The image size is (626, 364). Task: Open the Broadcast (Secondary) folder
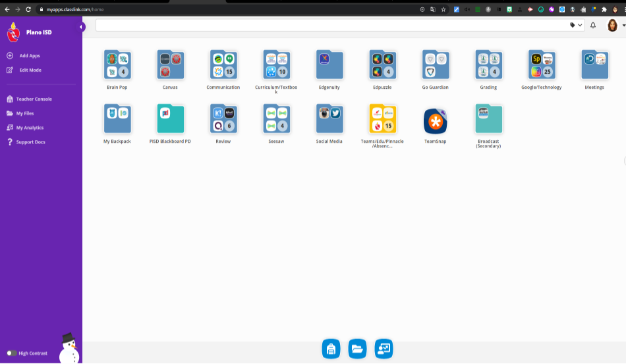point(489,119)
